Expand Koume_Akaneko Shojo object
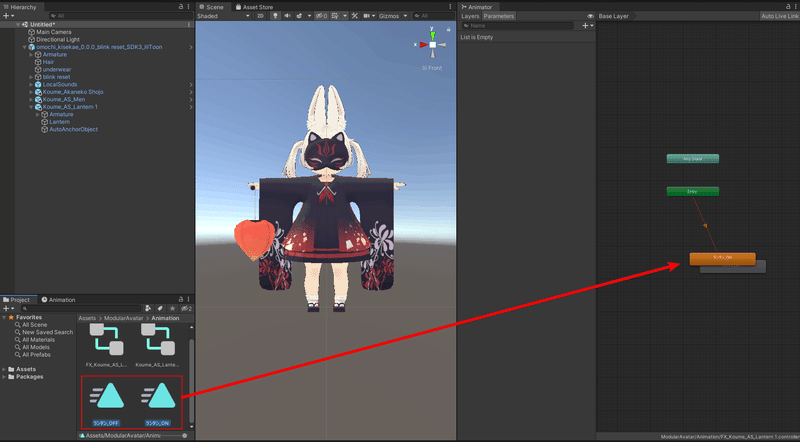 click(x=31, y=92)
